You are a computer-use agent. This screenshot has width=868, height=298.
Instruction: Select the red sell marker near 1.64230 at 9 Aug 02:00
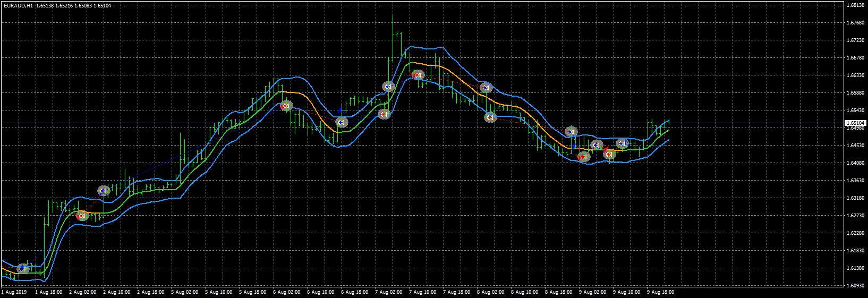[x=583, y=157]
